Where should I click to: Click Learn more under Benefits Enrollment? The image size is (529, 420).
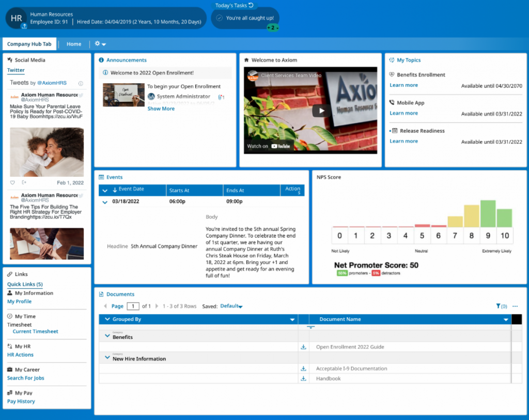point(403,85)
